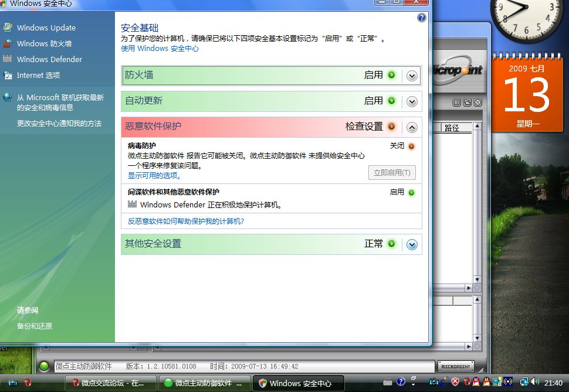Viewport: 569px width, 392px height.
Task: Switch to Windows 安全中心 taskbar button
Action: pyautogui.click(x=298, y=383)
